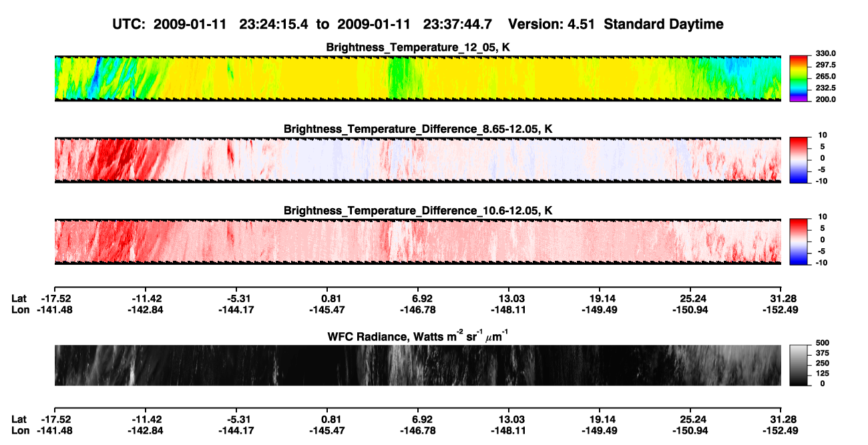
Task: Click latitude 31.28 on the upper axis
Action: [x=783, y=299]
